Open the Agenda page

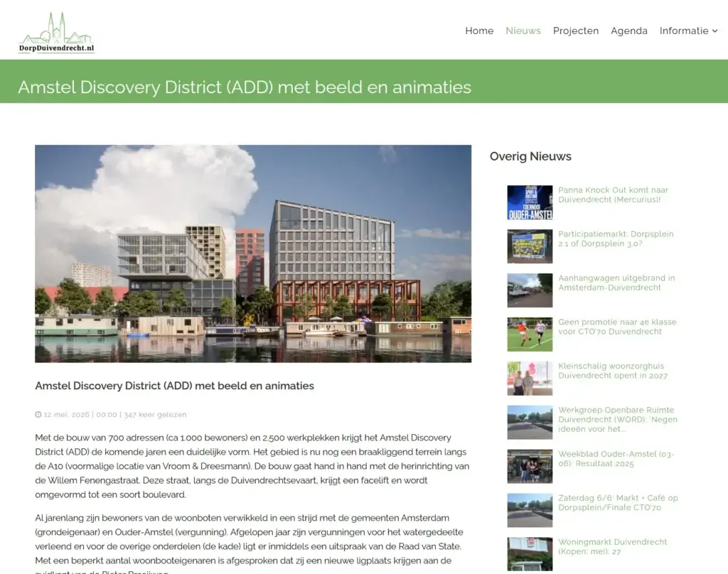(x=629, y=31)
